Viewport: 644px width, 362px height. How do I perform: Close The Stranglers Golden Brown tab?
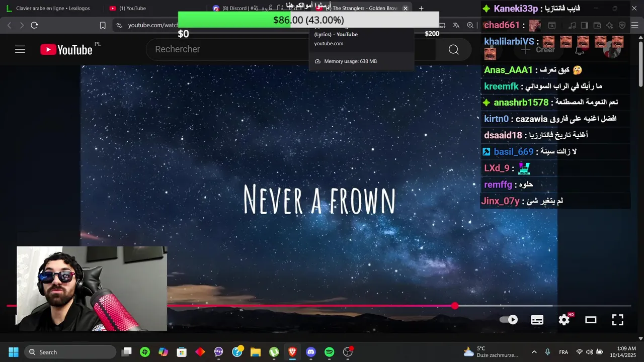click(405, 8)
